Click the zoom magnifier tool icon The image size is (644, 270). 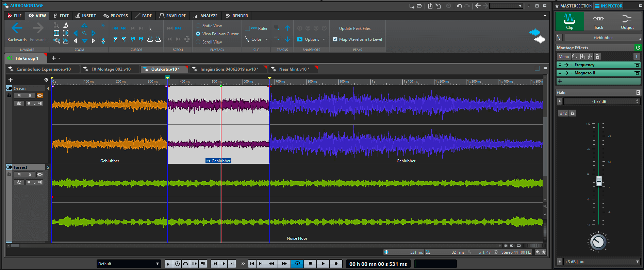point(84,33)
